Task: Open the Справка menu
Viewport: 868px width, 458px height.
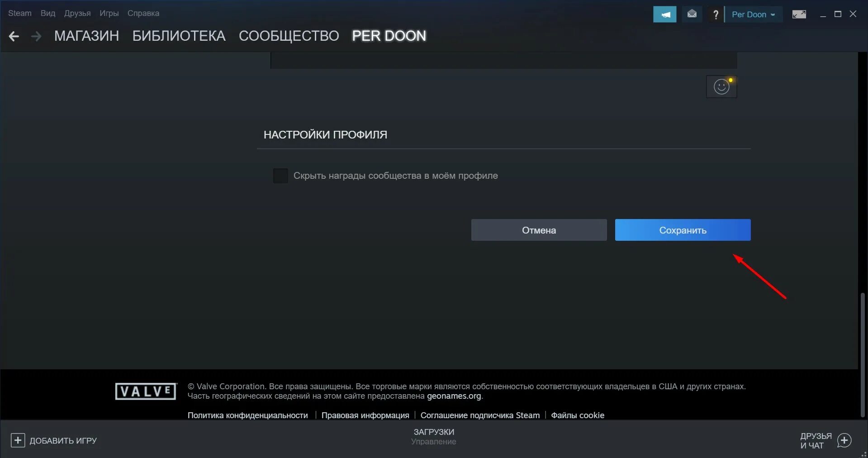Action: 143,13
